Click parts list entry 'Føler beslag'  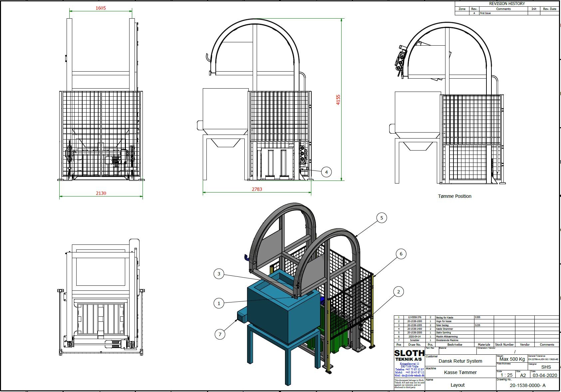pos(442,325)
